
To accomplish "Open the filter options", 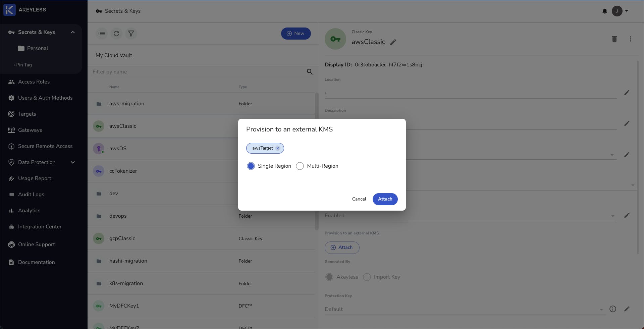I will [131, 34].
